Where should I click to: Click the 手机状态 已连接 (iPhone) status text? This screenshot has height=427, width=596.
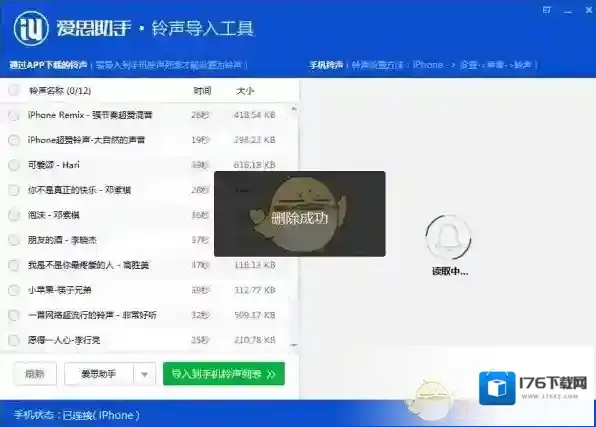point(77,415)
